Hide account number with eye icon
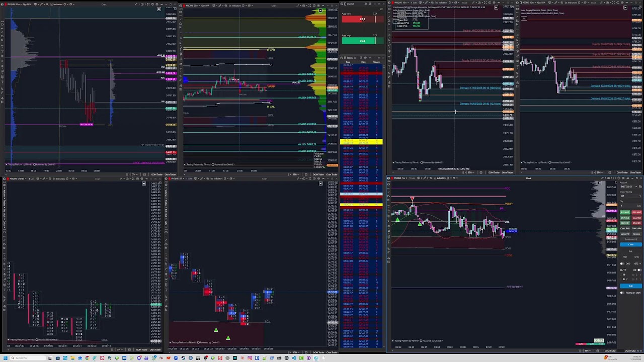This screenshot has height=362, width=644. click(x=640, y=187)
